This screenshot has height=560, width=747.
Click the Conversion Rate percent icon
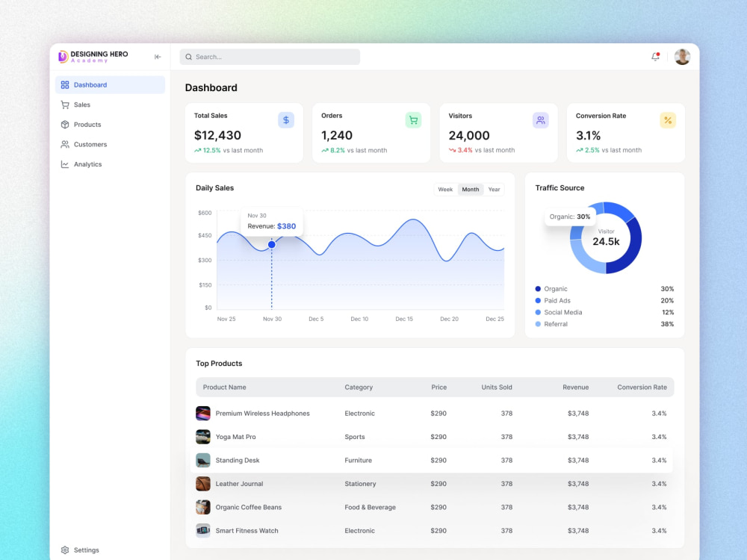pyautogui.click(x=667, y=120)
